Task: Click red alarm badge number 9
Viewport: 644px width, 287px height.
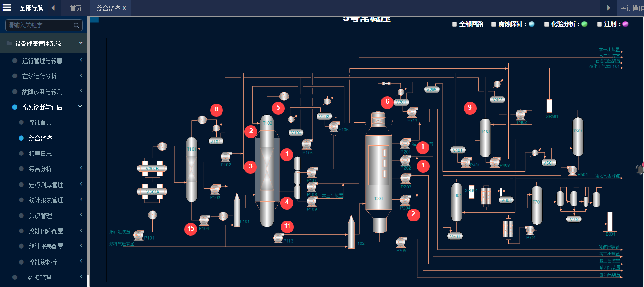Action: (470, 108)
